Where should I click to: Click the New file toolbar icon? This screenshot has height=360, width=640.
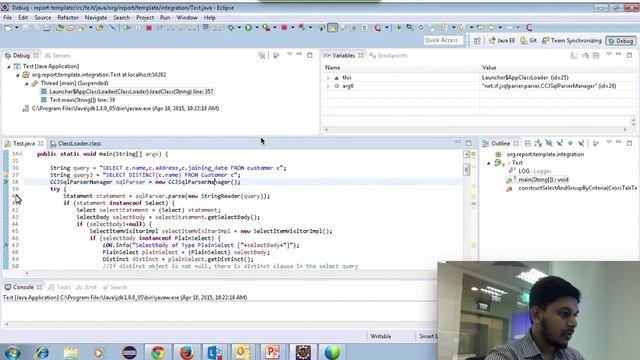[x=8, y=28]
